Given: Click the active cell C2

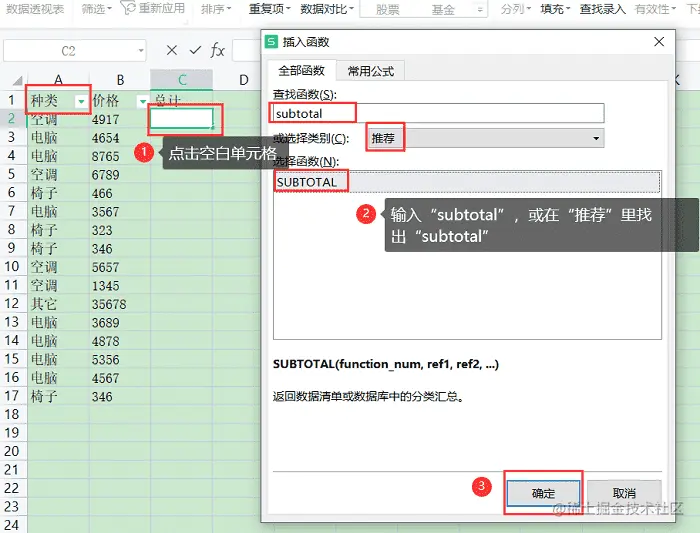Looking at the screenshot, I should (x=182, y=119).
